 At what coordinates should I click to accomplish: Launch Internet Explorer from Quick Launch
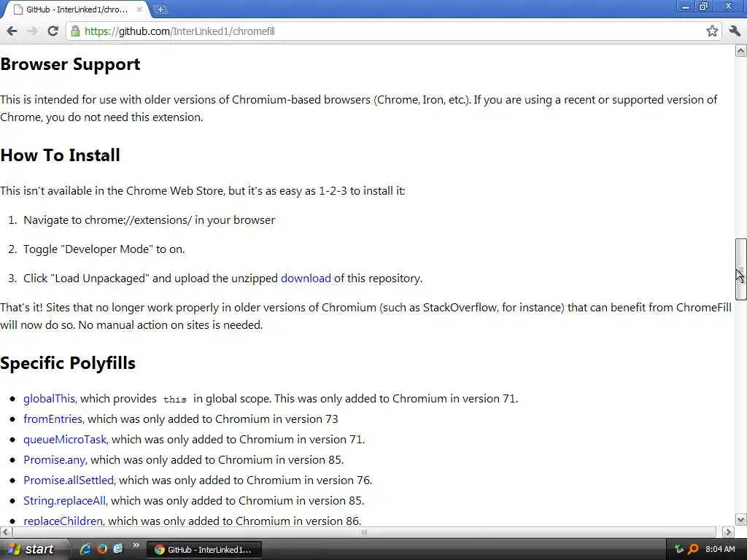point(85,549)
